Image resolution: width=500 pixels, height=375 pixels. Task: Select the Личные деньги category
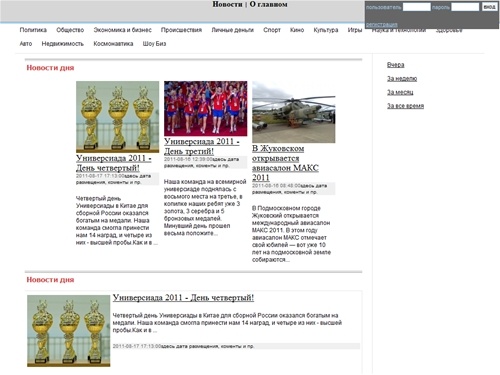pyautogui.click(x=232, y=30)
